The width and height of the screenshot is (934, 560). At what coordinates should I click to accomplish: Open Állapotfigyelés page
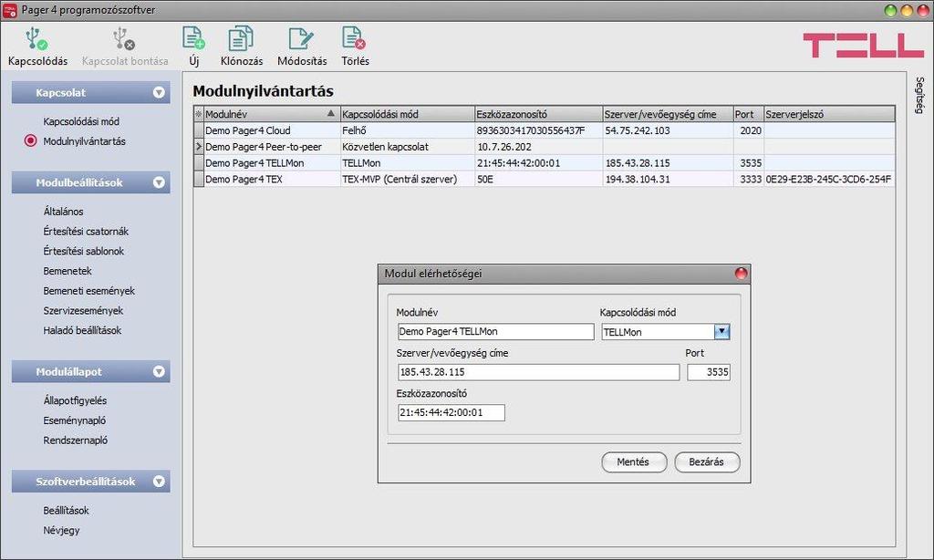point(75,400)
